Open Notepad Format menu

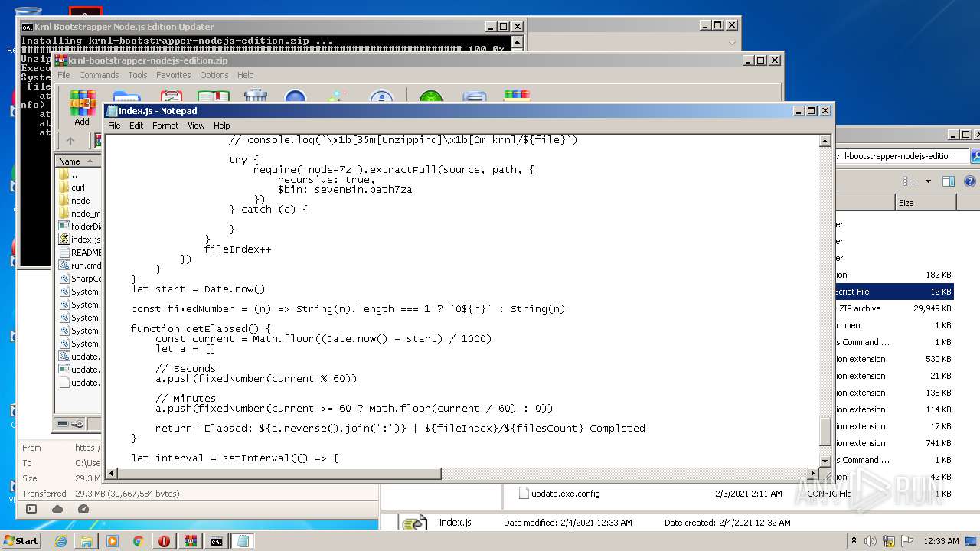tap(165, 126)
